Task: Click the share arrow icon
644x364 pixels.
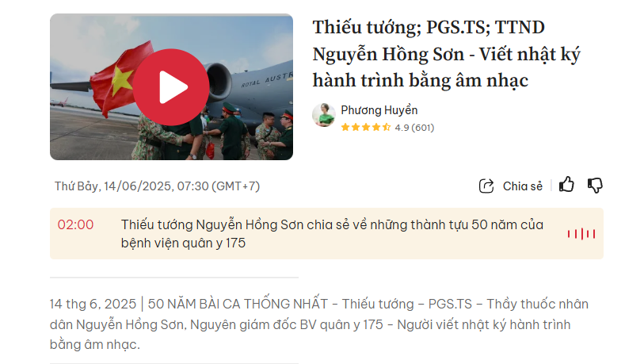Action: [486, 186]
